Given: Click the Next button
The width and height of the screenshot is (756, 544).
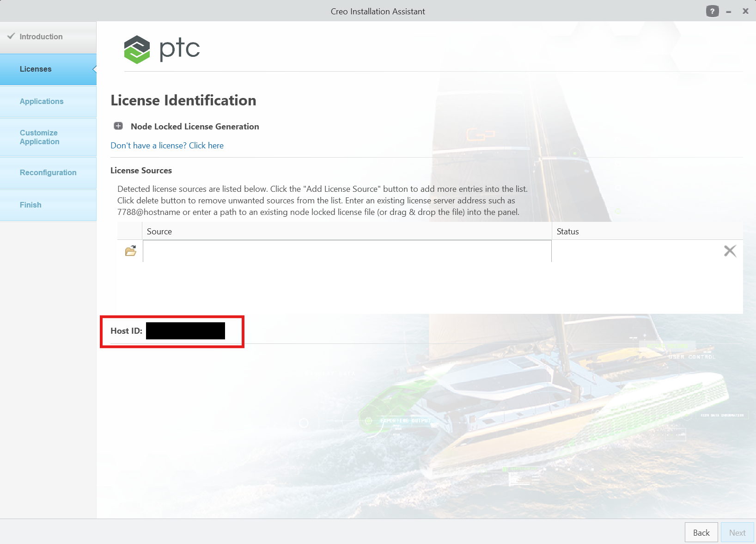Looking at the screenshot, I should click(x=737, y=532).
